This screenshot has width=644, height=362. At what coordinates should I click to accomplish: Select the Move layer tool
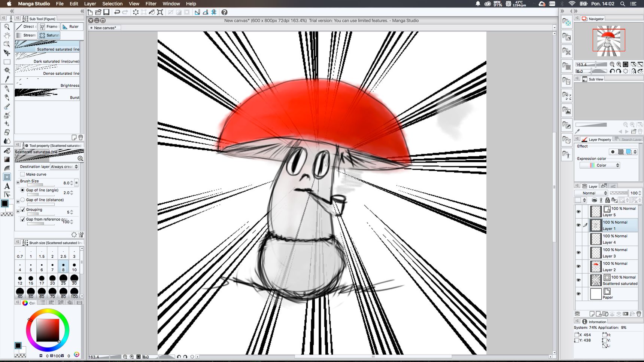point(7,53)
